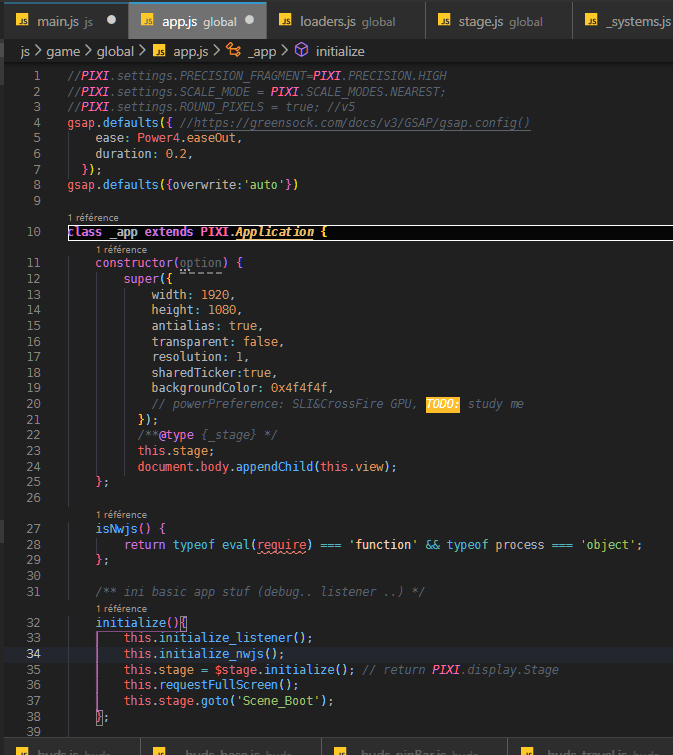
Task: Click '1920' width value
Action: click(215, 295)
